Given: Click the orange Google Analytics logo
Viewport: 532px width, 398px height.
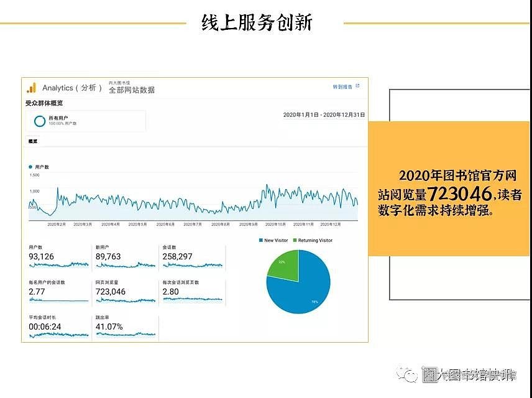Looking at the screenshot, I should coord(31,88).
